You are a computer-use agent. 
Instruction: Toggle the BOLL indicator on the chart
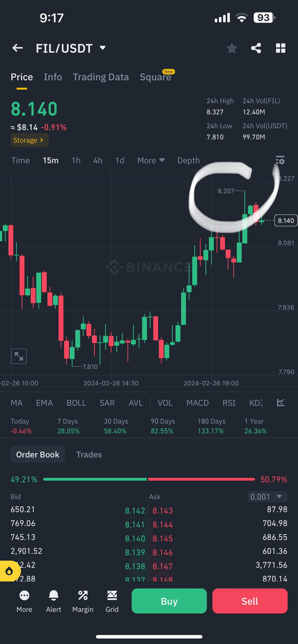(x=76, y=402)
